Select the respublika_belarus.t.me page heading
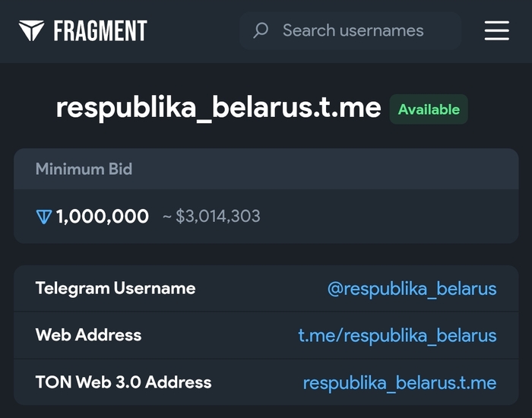 point(218,108)
